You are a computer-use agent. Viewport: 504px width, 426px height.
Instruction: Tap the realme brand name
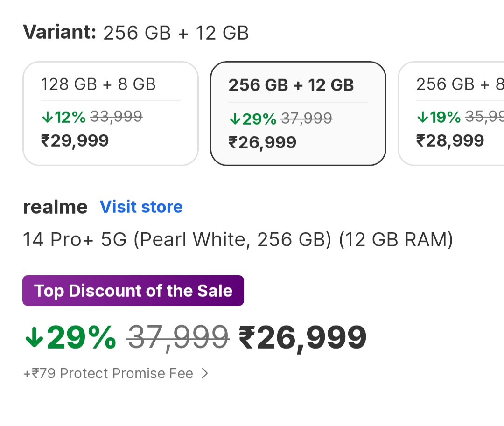point(55,207)
